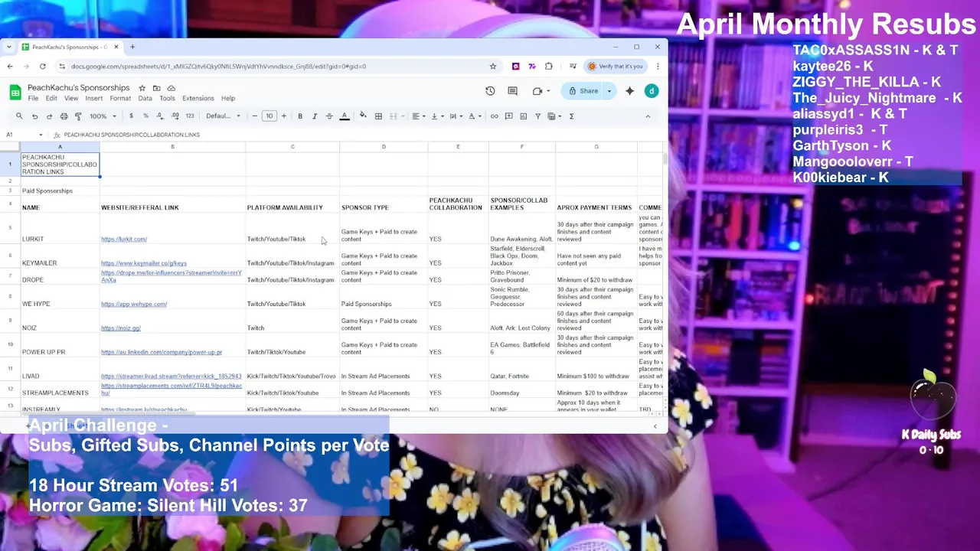Open the Share options arrow
The height and width of the screenshot is (551, 980).
point(609,91)
